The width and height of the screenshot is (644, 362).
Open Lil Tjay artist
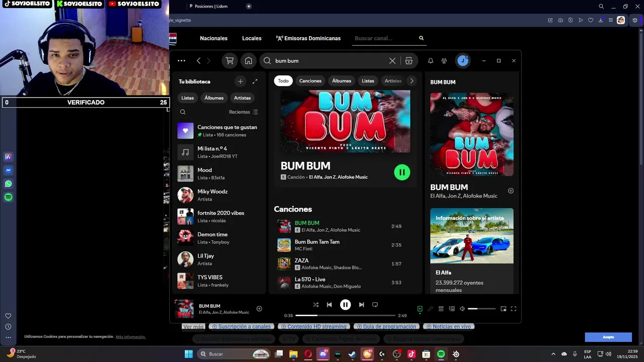click(220, 259)
